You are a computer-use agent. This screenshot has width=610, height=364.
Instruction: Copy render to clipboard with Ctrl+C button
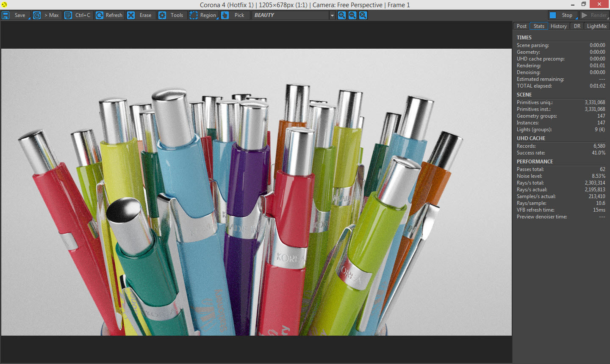point(78,15)
